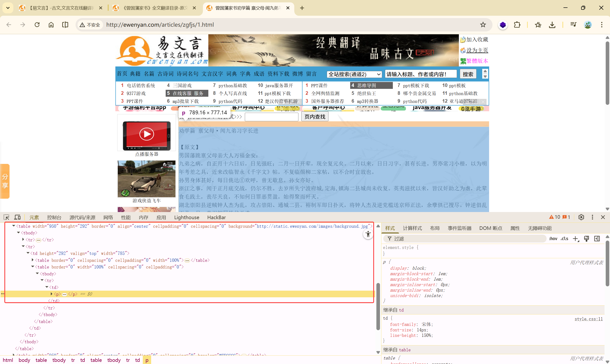610x364 pixels.
Task: Open the extensions puzzle icon
Action: [517, 25]
